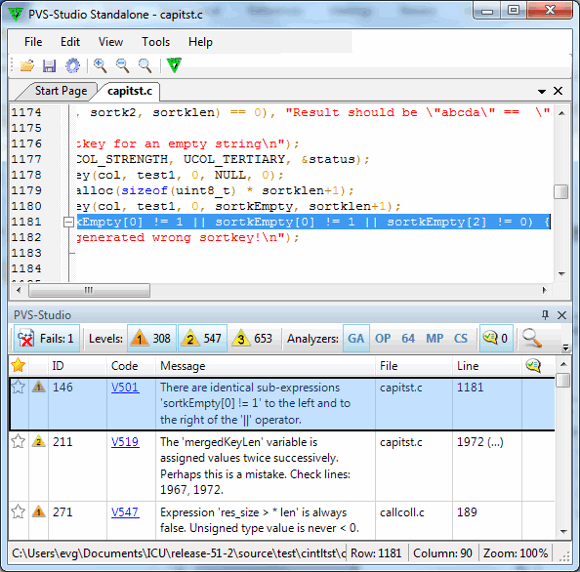580x572 pixels.
Task: Pin the PVS-Studio panel
Action: (545, 315)
